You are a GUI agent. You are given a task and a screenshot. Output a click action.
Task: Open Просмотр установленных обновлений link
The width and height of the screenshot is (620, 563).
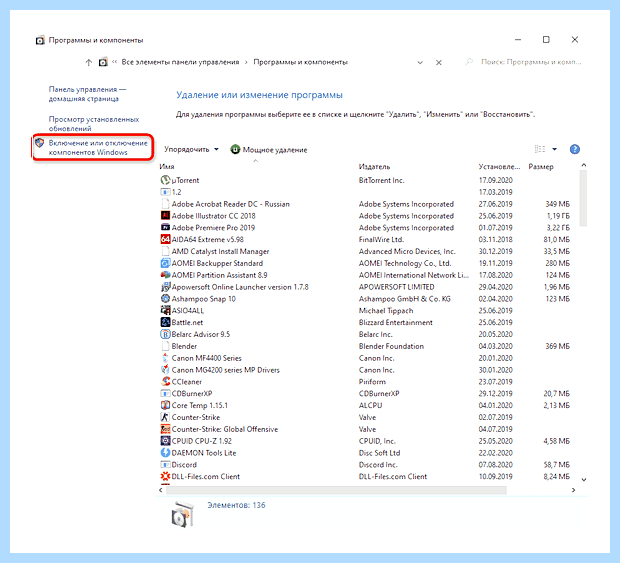94,124
